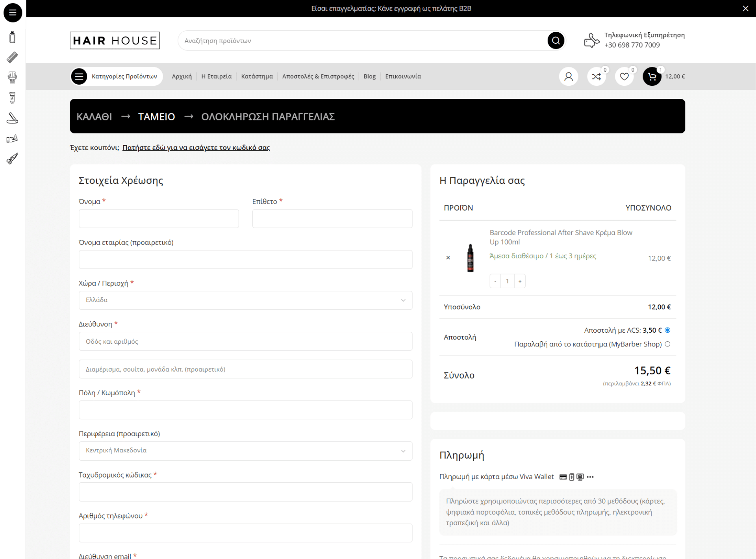Click the straight razor sidebar icon

click(12, 118)
